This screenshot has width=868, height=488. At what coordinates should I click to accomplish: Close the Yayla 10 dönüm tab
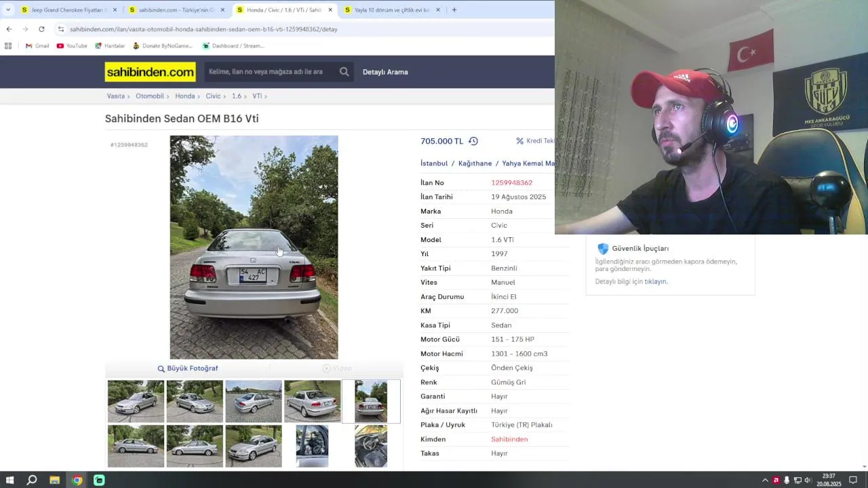(x=437, y=10)
